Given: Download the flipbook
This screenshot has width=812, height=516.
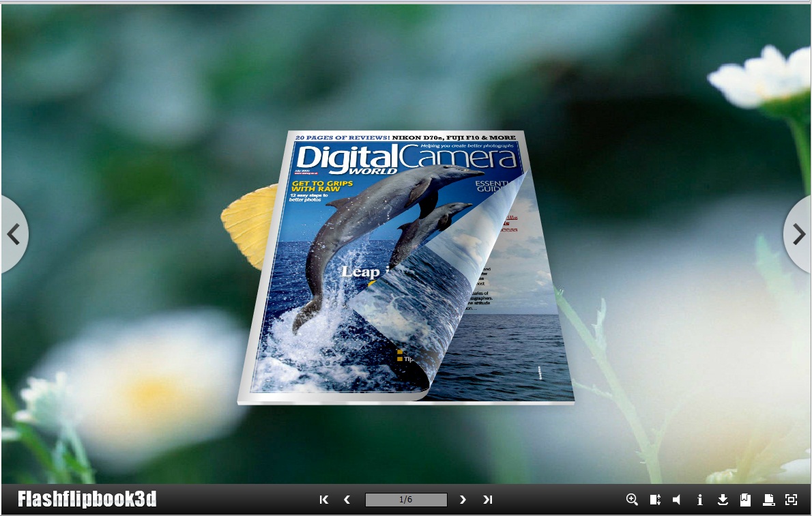Looking at the screenshot, I should coord(723,500).
